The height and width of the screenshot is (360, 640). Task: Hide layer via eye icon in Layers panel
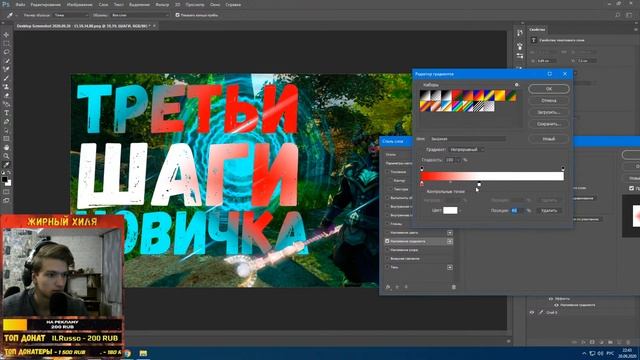[x=532, y=313]
